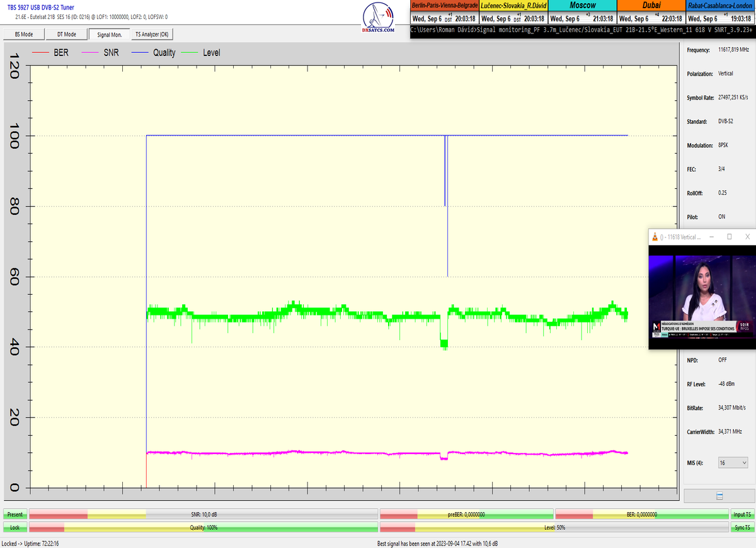Image resolution: width=756 pixels, height=548 pixels.
Task: Click the Sync TS status indicator
Action: 742,527
